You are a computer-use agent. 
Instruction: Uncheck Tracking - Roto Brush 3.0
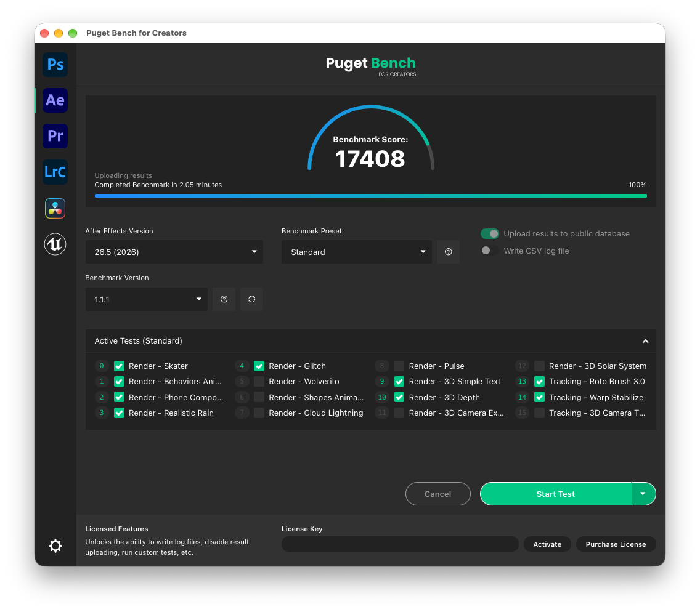click(x=540, y=382)
